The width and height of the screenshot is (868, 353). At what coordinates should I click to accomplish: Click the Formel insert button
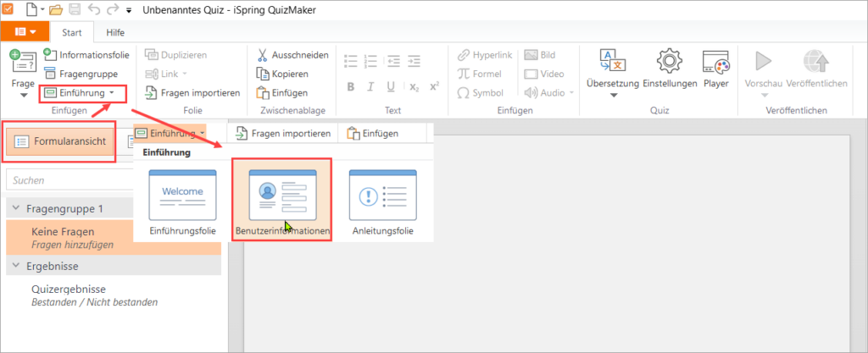480,74
